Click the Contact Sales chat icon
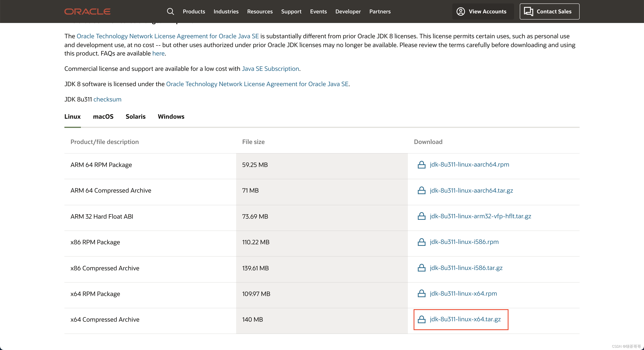Screen dimensions: 644x350 point(528,11)
